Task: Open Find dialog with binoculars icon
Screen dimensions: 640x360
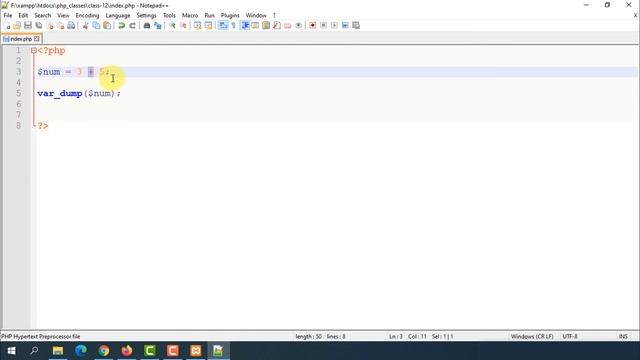Action: click(x=147, y=25)
